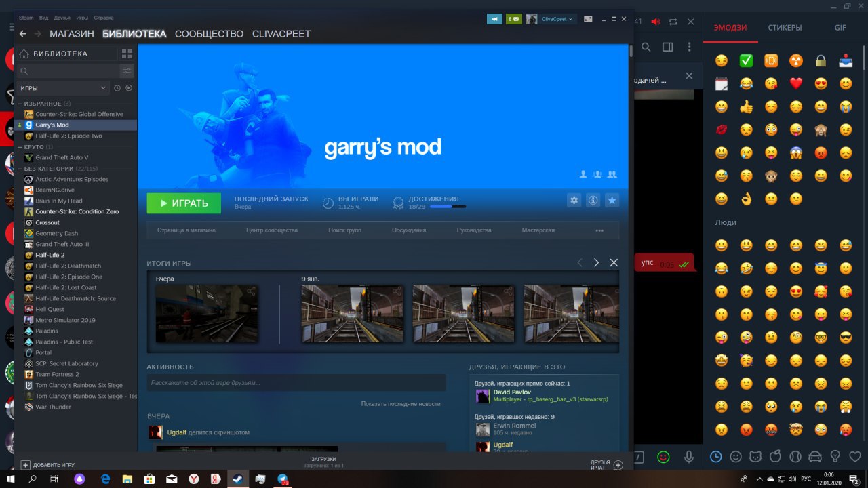Screen dimensions: 868x488
Task: Select the light bulb objects emoji category
Action: coord(836,457)
